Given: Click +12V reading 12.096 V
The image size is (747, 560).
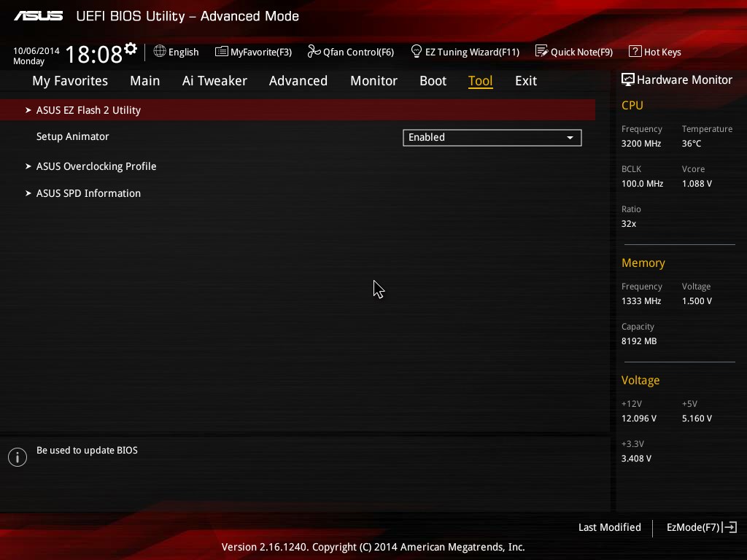Looking at the screenshot, I should coord(638,419).
